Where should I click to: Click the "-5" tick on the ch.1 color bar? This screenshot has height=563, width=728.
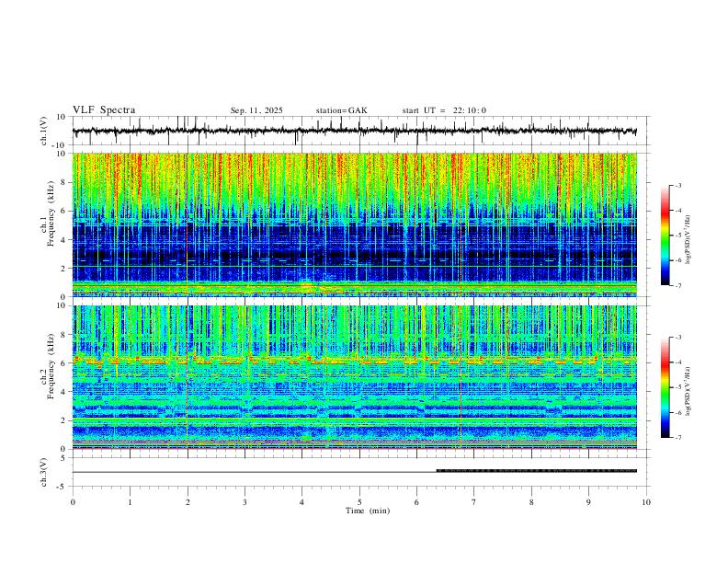pos(677,236)
